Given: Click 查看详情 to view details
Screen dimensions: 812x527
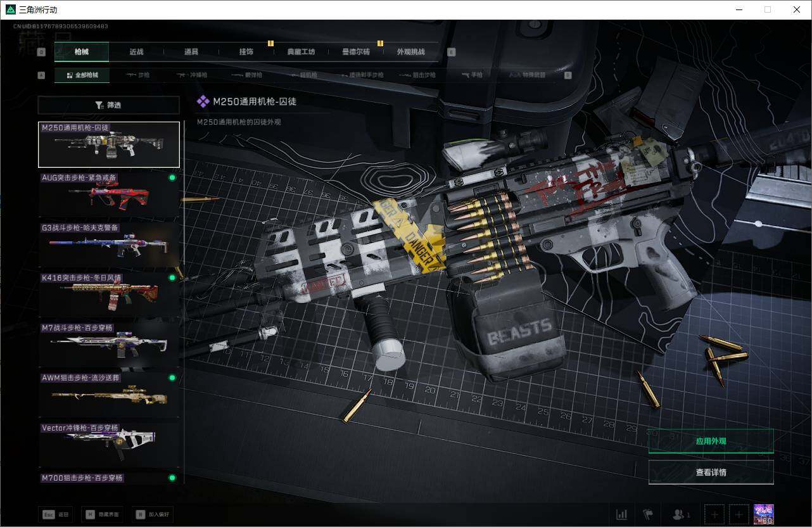Looking at the screenshot, I should (x=711, y=472).
